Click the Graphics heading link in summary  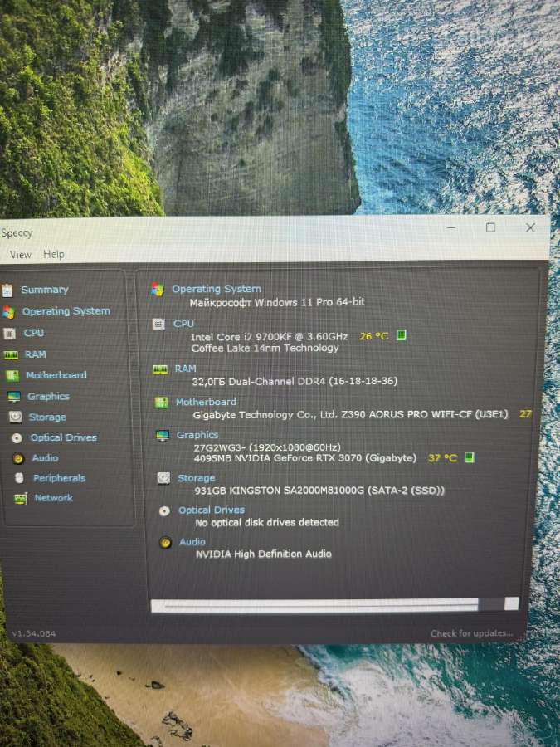197,435
